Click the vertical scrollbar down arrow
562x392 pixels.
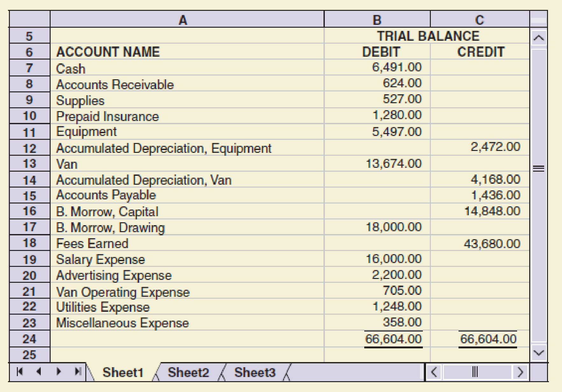coord(538,353)
